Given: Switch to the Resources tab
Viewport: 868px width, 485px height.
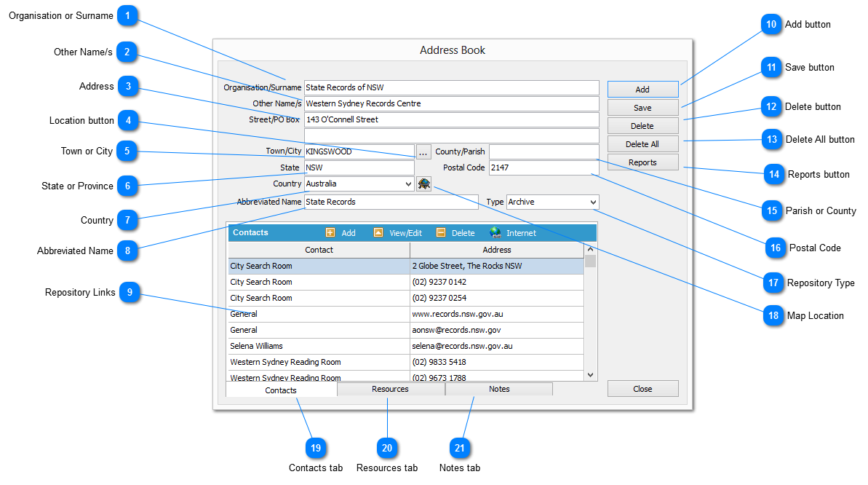Looking at the screenshot, I should tap(391, 390).
